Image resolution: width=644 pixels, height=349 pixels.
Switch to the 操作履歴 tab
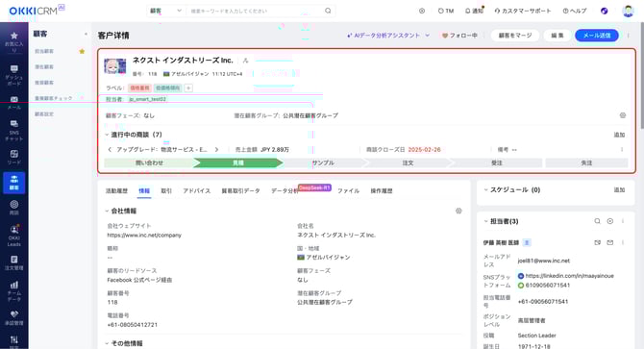point(382,191)
